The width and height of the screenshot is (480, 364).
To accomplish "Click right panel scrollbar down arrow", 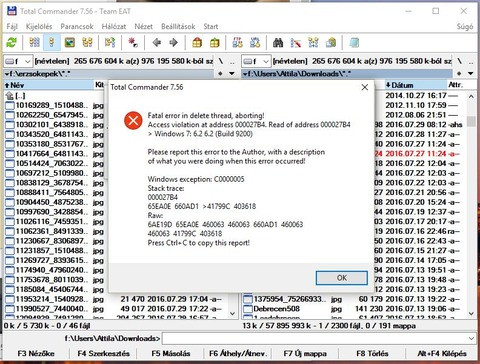I will 471,313.
